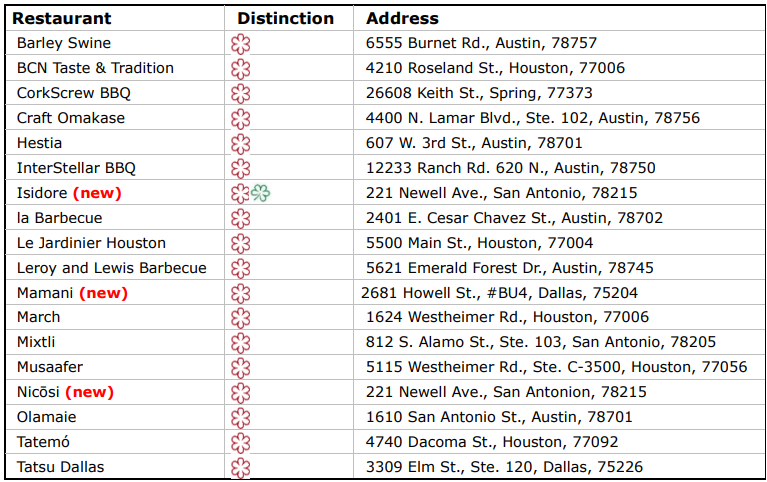Click the star icon in the Musaafer row
This screenshot has height=482, width=767.
(240, 368)
